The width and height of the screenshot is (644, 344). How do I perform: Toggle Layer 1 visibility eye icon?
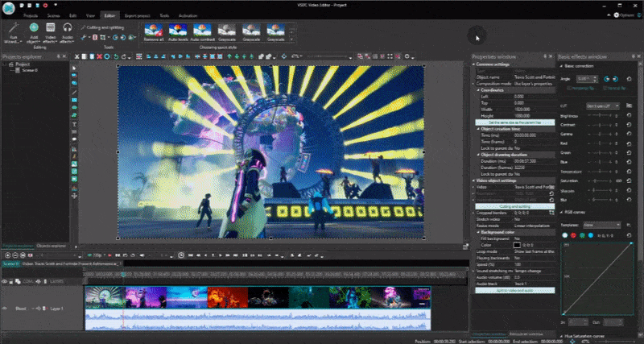(6, 309)
